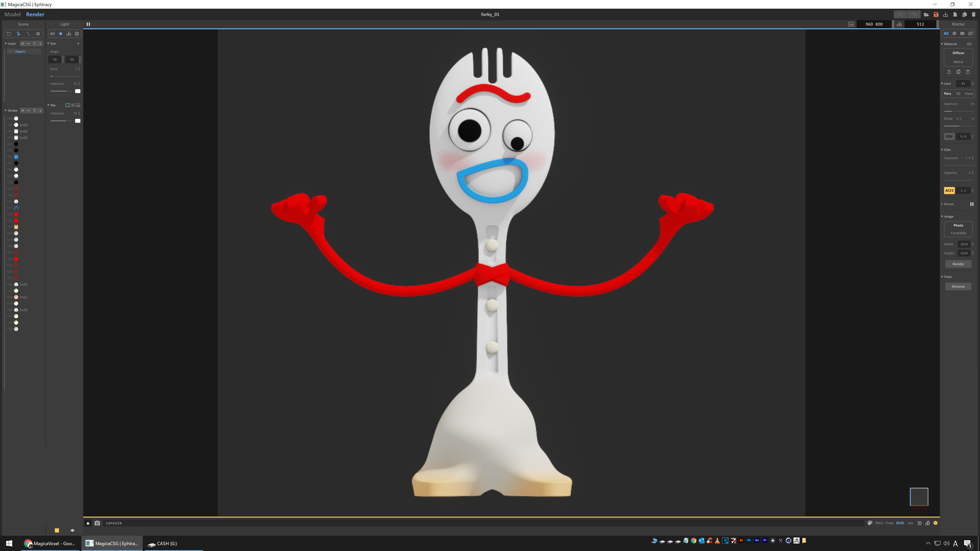Image resolution: width=980 pixels, height=551 pixels.
Task: Click the undo arrow in the top bar
Action: (x=900, y=15)
